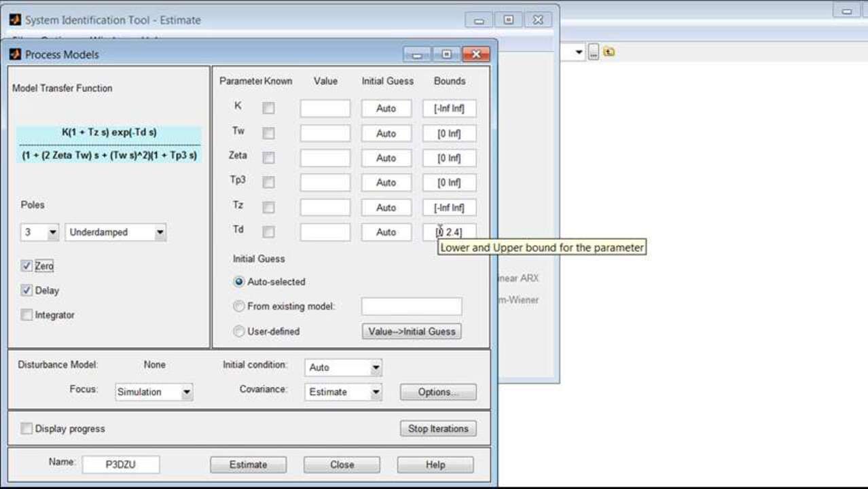The height and width of the screenshot is (489, 868).
Task: Minimize the Process Models window
Action: [417, 54]
